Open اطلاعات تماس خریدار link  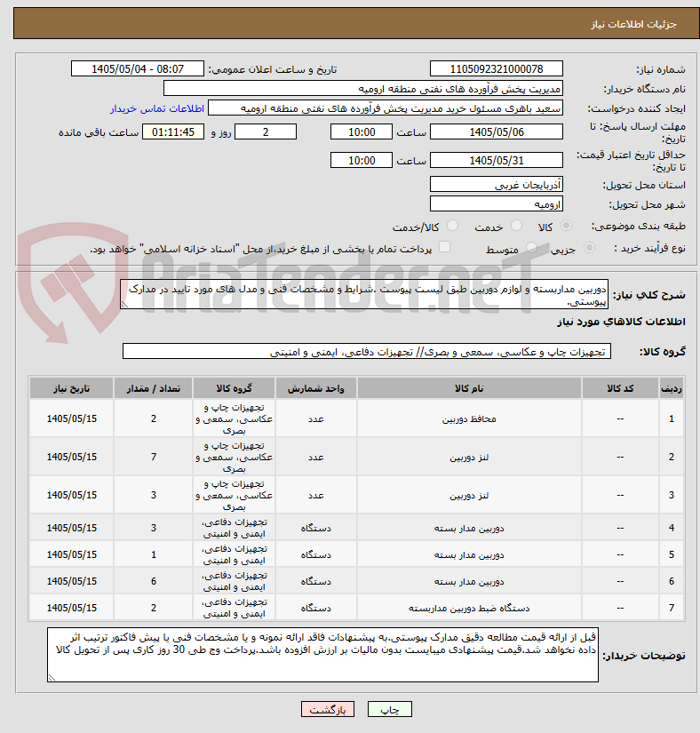tap(157, 108)
